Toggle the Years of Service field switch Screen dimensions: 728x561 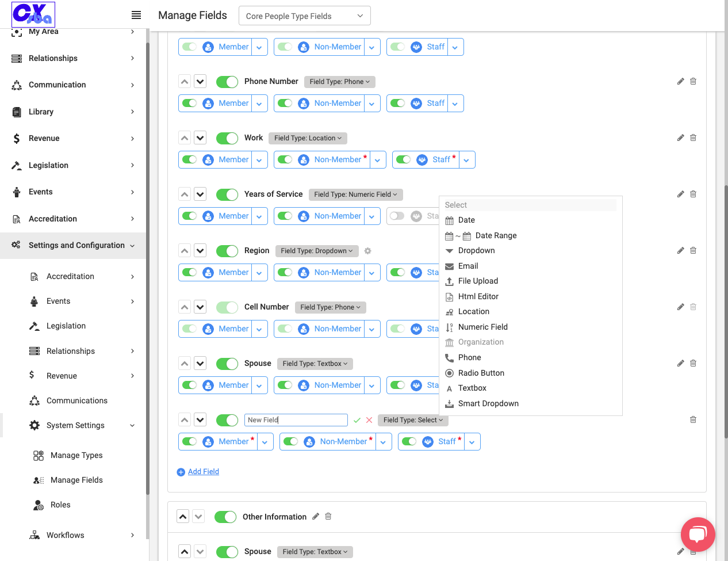[227, 194]
